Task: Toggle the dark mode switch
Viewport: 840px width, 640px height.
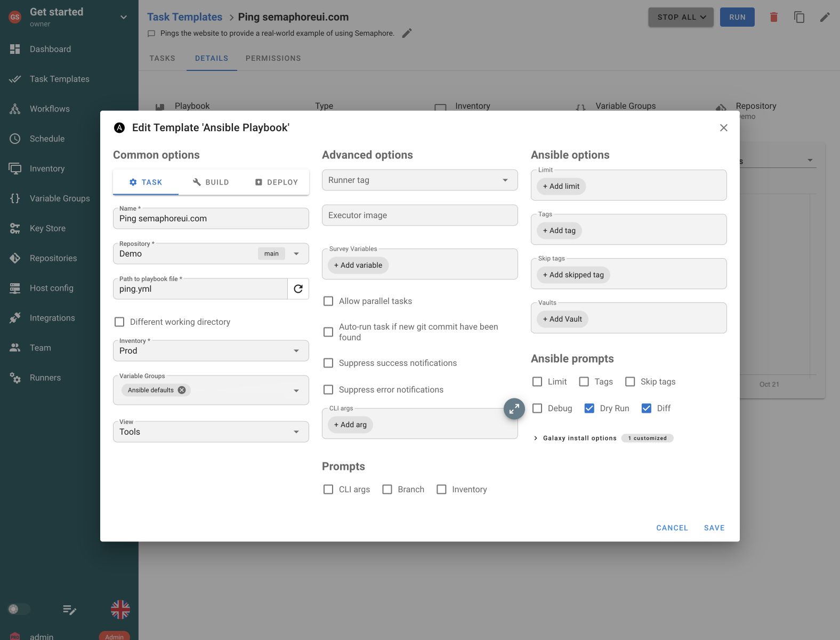Action: (x=19, y=609)
